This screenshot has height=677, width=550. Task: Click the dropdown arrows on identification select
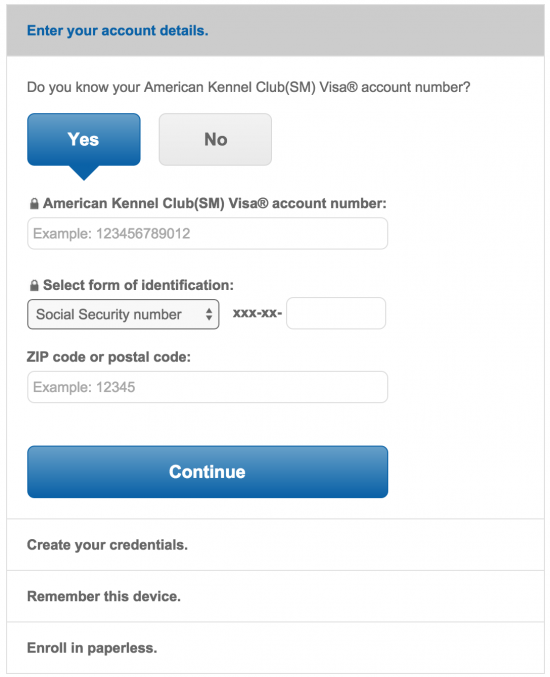[x=209, y=314]
